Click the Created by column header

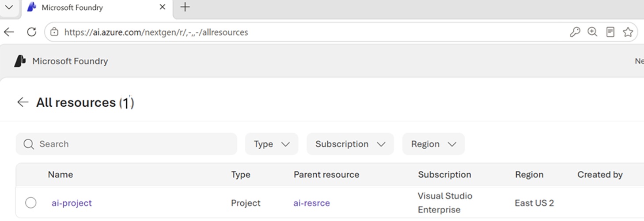(600, 175)
